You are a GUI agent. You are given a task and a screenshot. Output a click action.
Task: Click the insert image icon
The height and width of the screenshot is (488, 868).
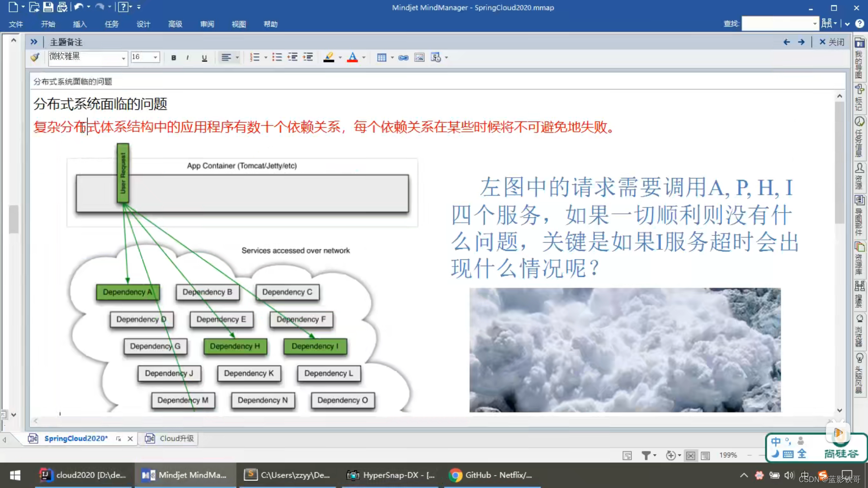click(x=420, y=57)
